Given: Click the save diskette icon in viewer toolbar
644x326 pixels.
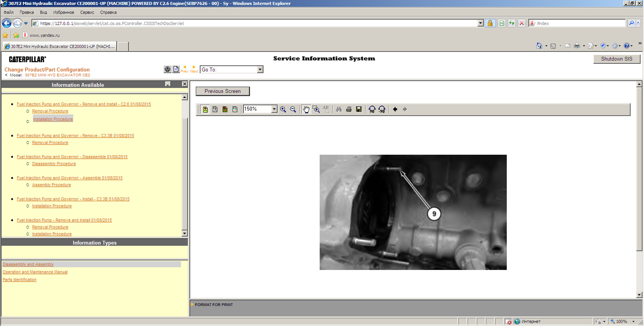Looking at the screenshot, I should tap(359, 109).
